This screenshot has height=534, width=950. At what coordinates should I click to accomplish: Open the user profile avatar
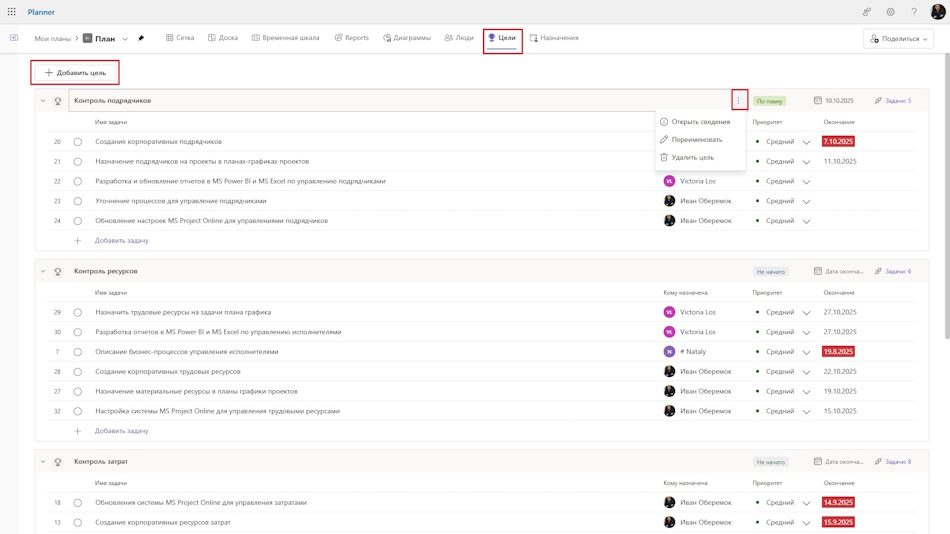pyautogui.click(x=937, y=12)
